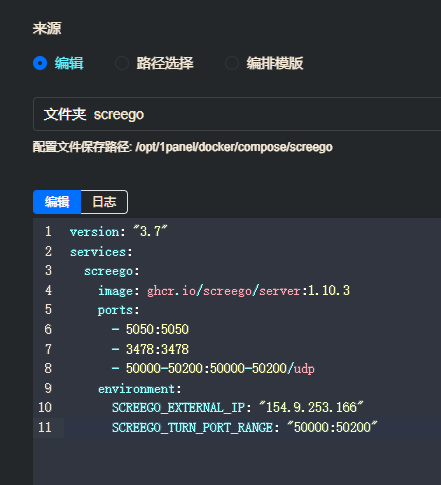Screen dimensions: 441x485
Task: Click the image ghcr.io/screego/server line
Action: [x=224, y=291]
